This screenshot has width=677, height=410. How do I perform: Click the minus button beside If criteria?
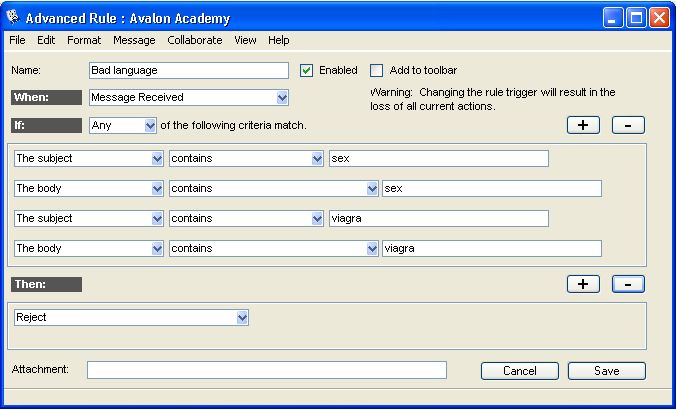[x=627, y=125]
